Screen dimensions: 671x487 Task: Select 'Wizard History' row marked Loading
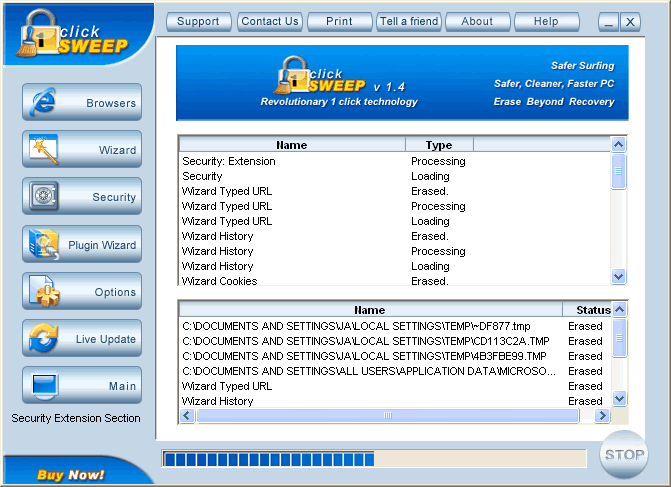pos(395,266)
